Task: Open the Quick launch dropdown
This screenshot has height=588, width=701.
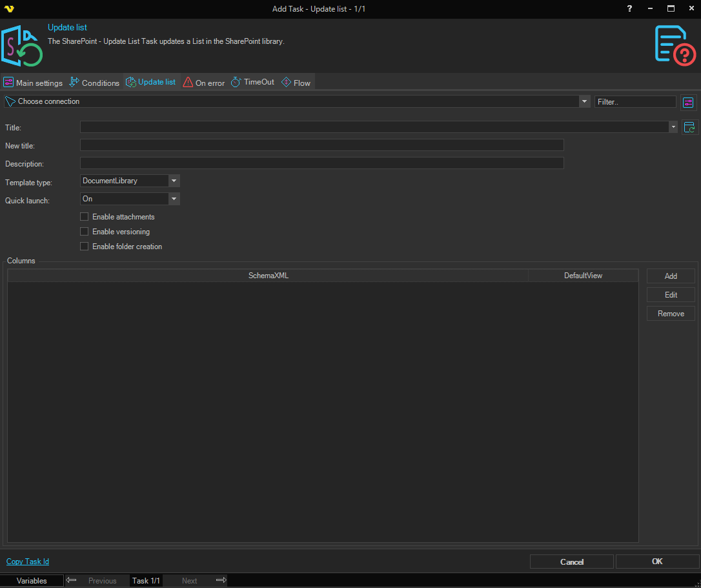Action: tap(174, 199)
